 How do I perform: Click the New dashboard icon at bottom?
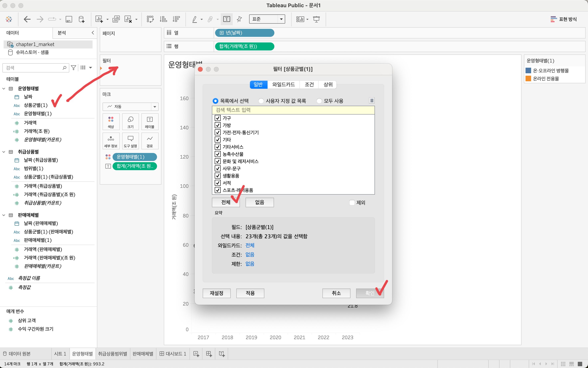tap(209, 354)
